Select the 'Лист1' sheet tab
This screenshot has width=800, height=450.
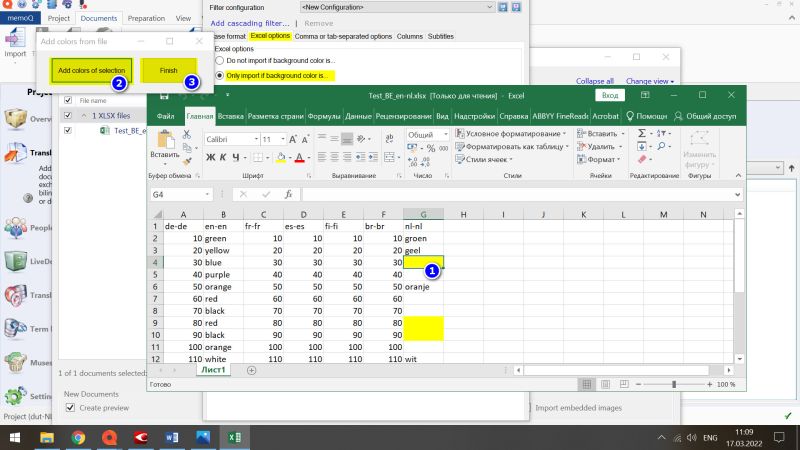[x=213, y=370]
